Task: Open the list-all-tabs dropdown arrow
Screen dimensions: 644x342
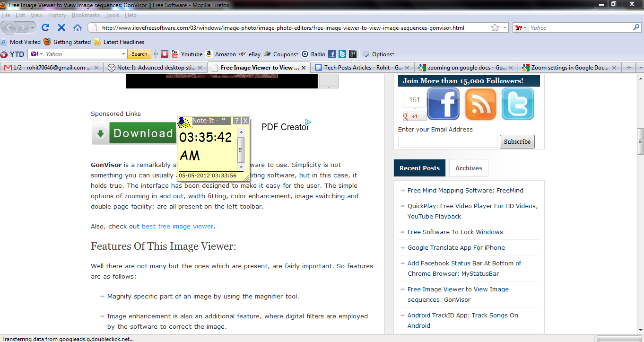Action: point(640,68)
